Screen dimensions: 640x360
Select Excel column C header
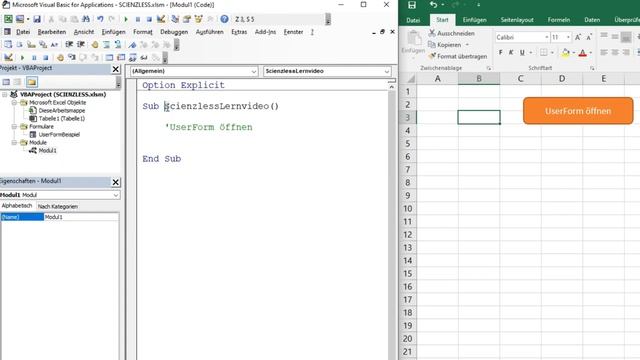click(x=520, y=78)
